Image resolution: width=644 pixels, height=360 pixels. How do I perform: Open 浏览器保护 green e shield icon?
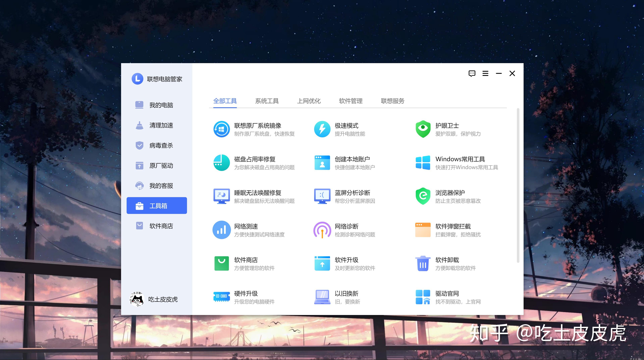coord(423,196)
